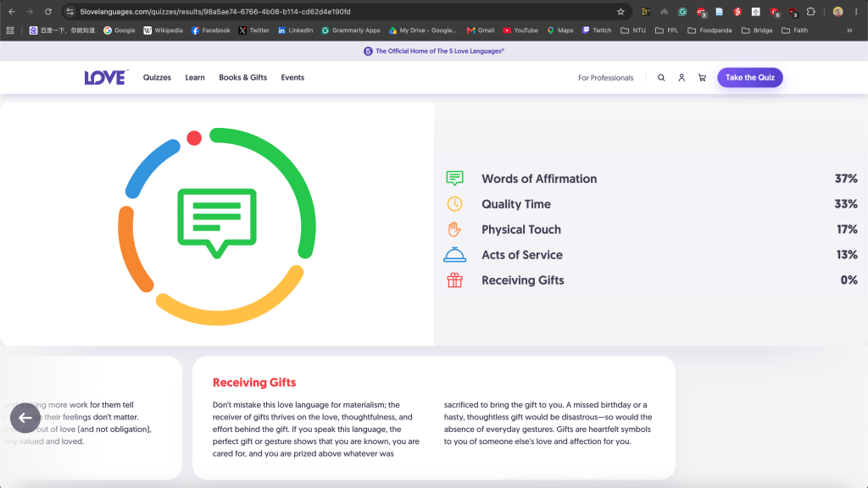Expand the Bridge bookmark folder
Screen dimensions: 868x488
(757, 30)
